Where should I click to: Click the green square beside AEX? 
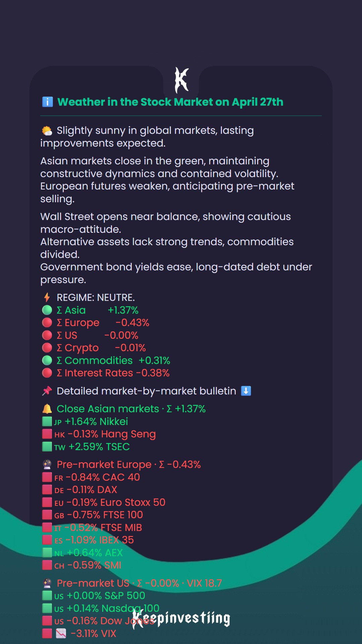tap(47, 552)
